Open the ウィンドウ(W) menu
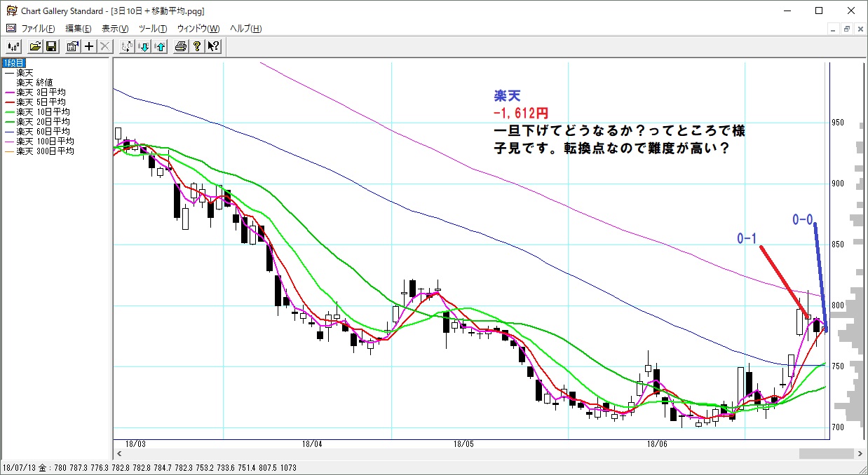This screenshot has height=475, width=868. (x=198, y=29)
